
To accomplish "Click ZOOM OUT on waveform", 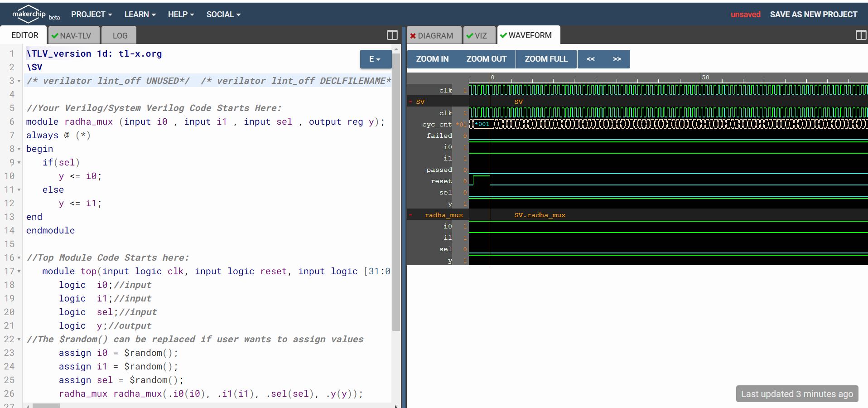I will tap(487, 59).
